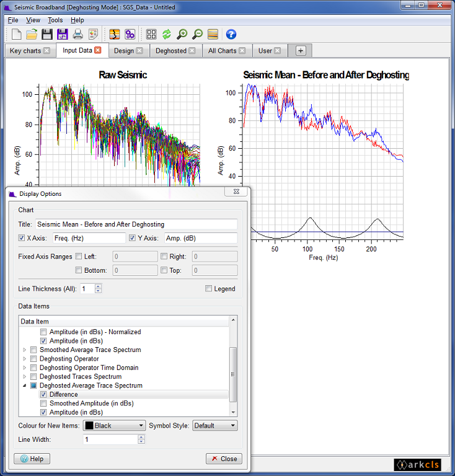Close the User tab

coord(278,51)
